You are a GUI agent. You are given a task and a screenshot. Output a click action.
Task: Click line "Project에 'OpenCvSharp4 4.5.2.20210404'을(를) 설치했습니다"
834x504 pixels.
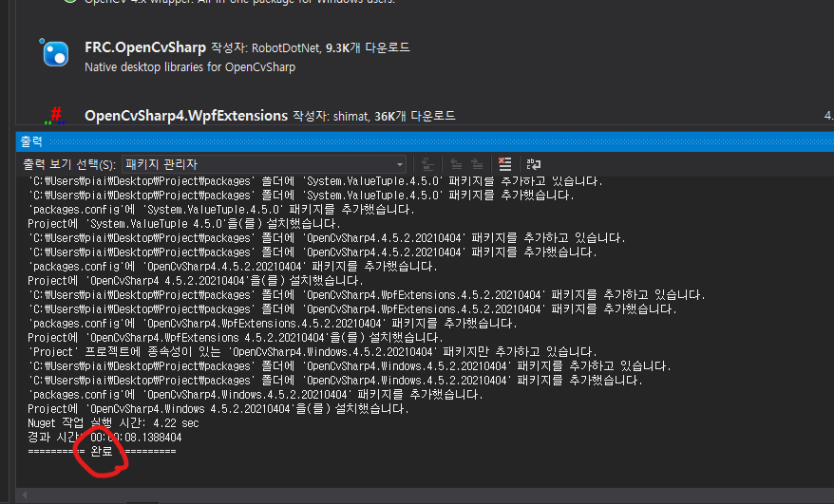(196, 281)
